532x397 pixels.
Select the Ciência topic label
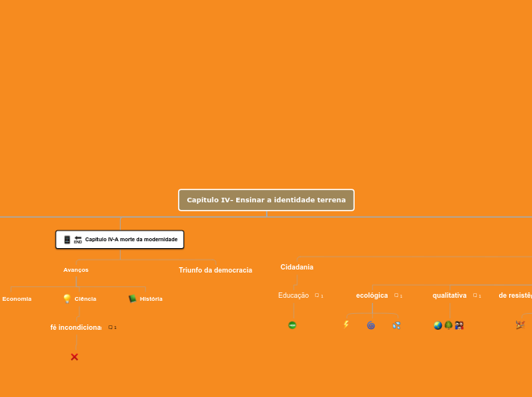tap(86, 299)
